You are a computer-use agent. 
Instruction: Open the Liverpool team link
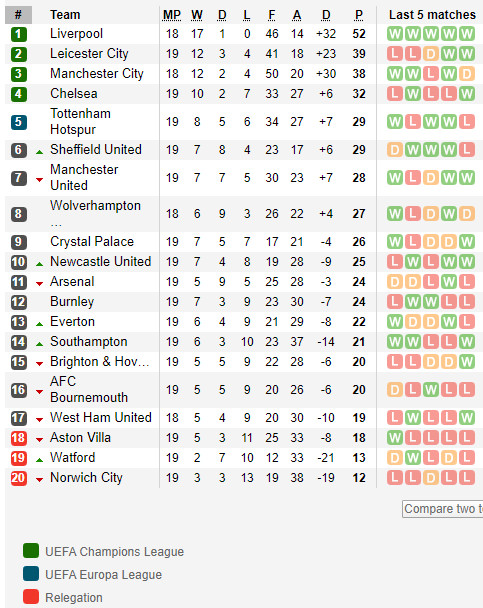76,34
